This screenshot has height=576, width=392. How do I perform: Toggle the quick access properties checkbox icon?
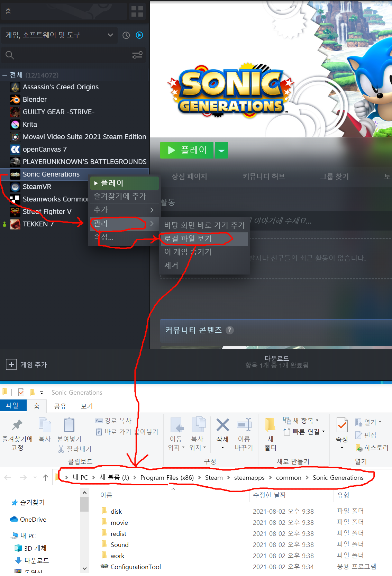21,392
